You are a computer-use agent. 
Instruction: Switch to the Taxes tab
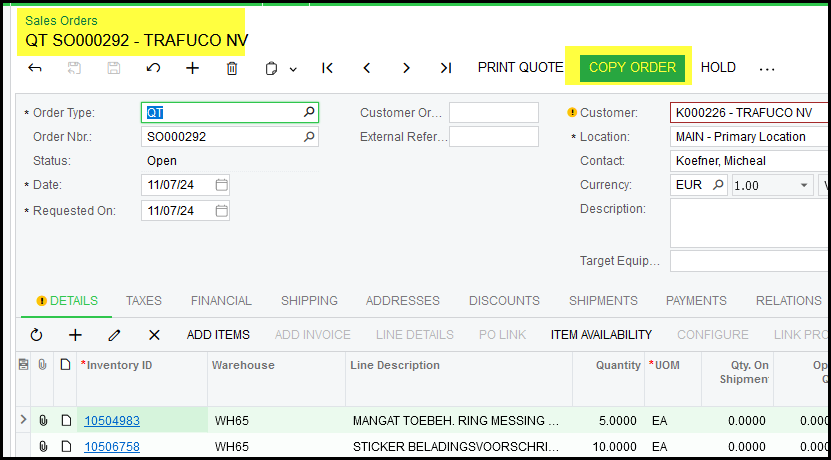coord(144,300)
